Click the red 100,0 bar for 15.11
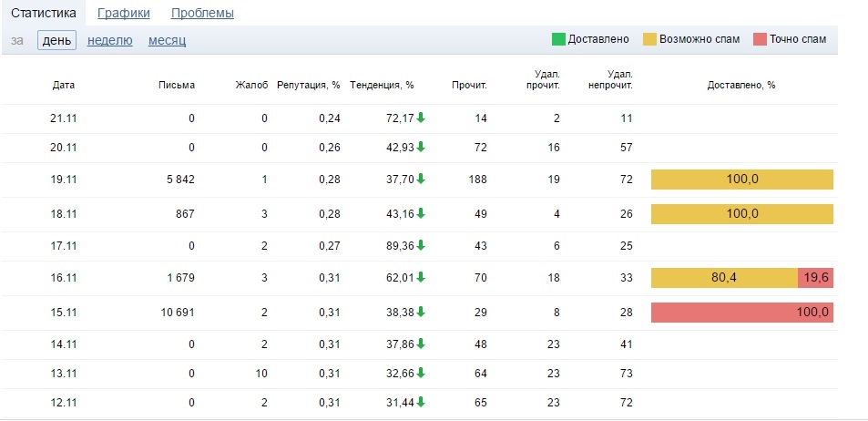Screen dimensions: 868x421 click(x=741, y=313)
